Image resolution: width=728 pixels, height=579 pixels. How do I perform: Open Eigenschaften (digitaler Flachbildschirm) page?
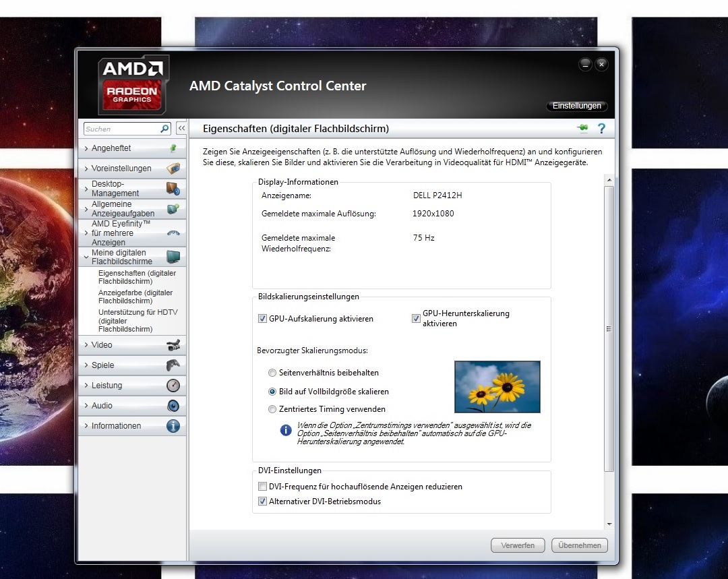coord(137,277)
